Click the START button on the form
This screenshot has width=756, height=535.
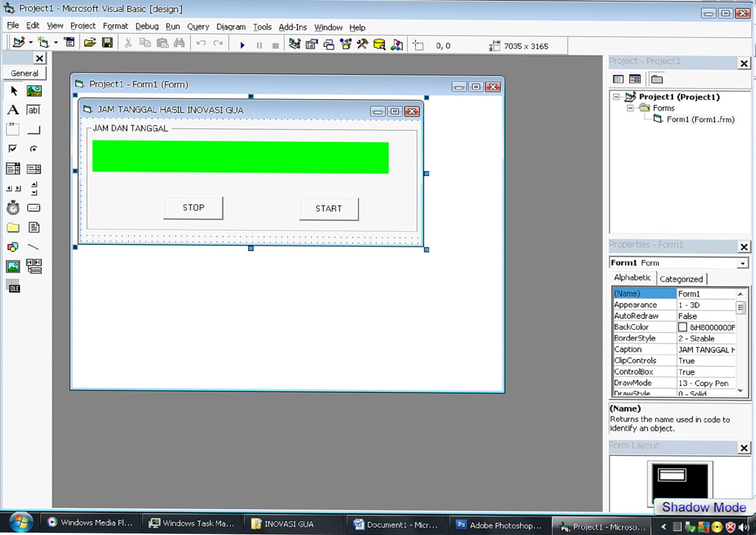(x=329, y=209)
